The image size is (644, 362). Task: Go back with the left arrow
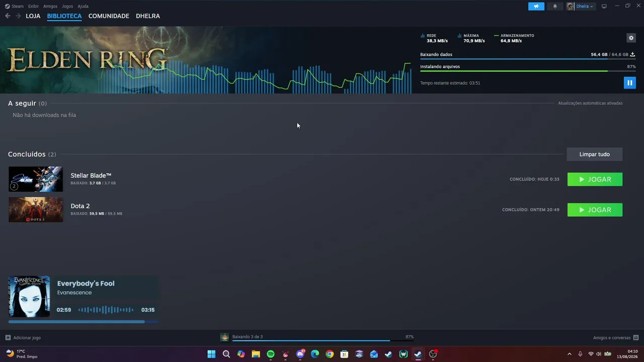8,16
